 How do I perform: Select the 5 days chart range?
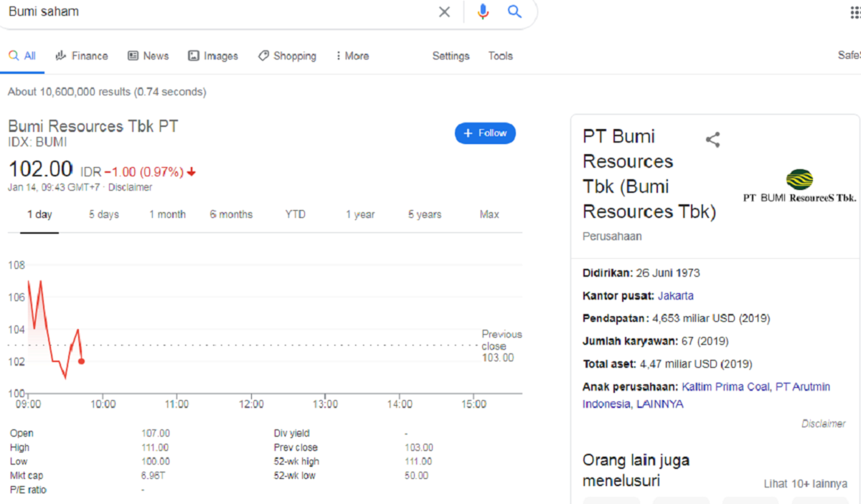pyautogui.click(x=104, y=214)
